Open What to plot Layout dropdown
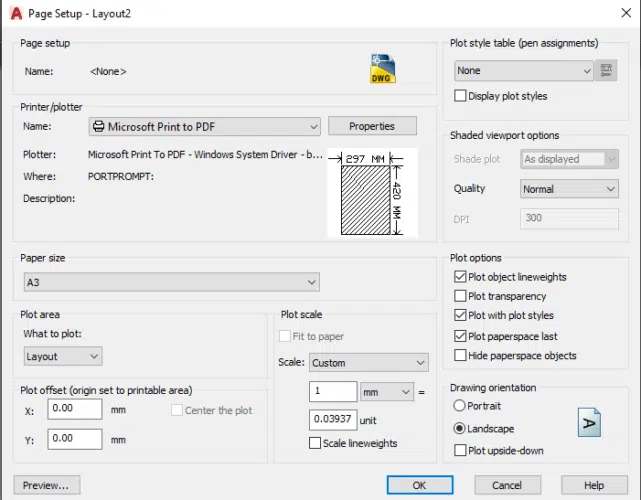Image resolution: width=641 pixels, height=500 pixels. tap(63, 356)
